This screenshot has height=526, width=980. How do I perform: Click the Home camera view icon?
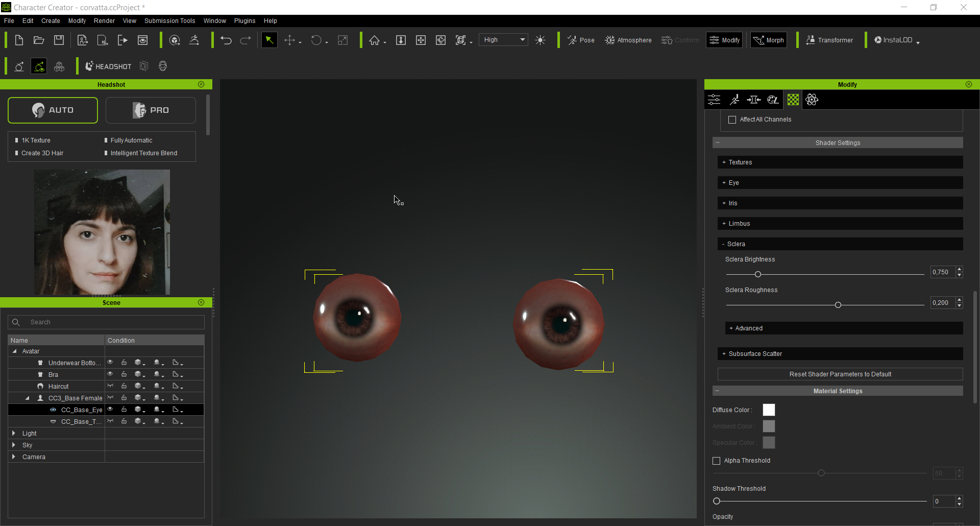tap(375, 40)
